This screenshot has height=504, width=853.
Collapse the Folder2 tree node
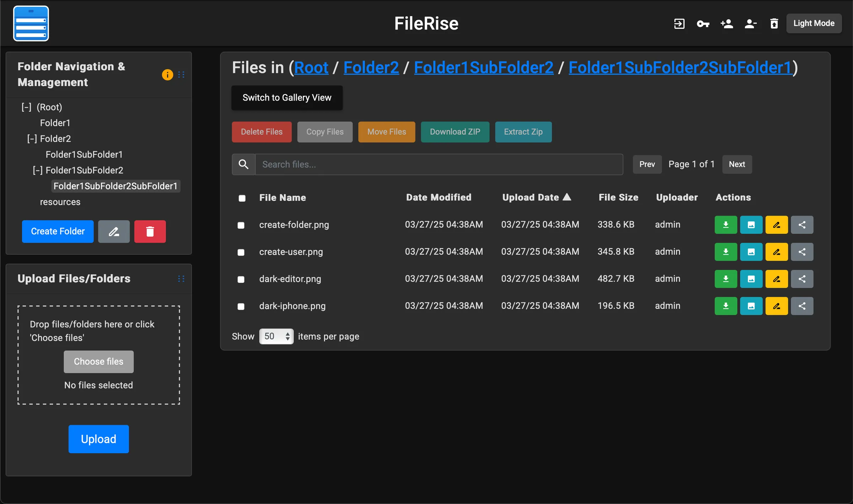(x=32, y=139)
